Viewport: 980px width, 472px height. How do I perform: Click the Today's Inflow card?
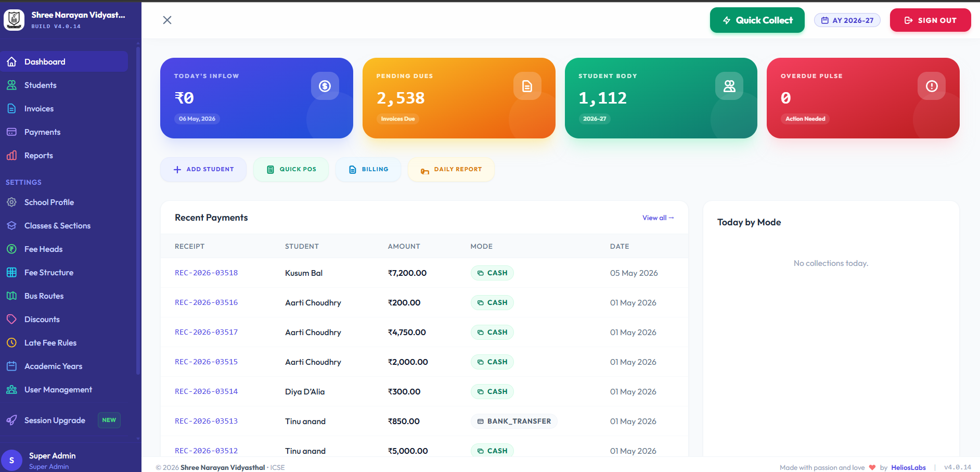tap(256, 98)
